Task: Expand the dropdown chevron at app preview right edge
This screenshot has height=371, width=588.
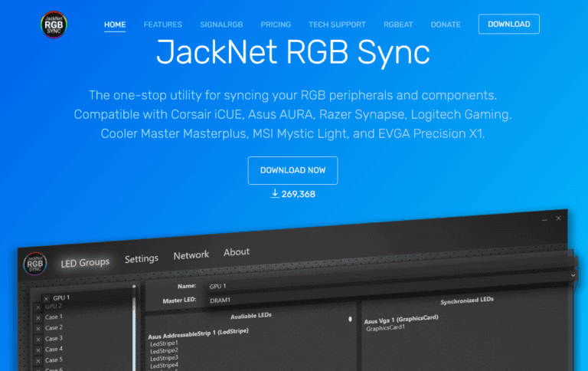Action: [x=573, y=275]
